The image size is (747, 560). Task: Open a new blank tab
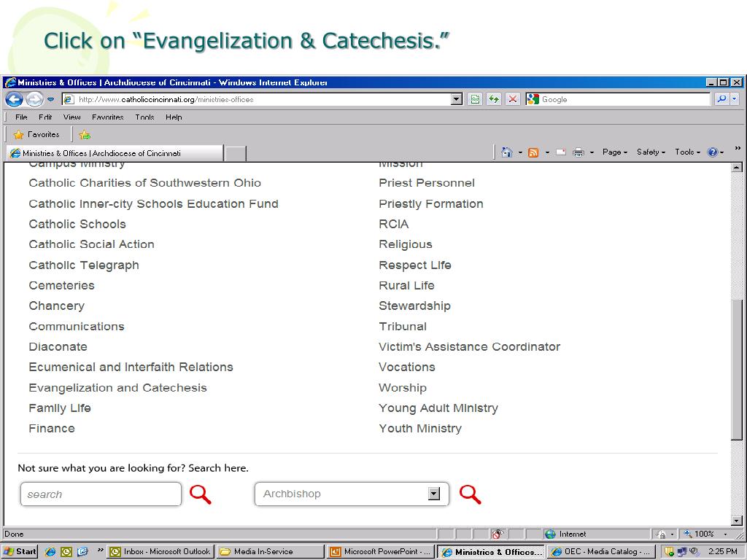click(236, 154)
